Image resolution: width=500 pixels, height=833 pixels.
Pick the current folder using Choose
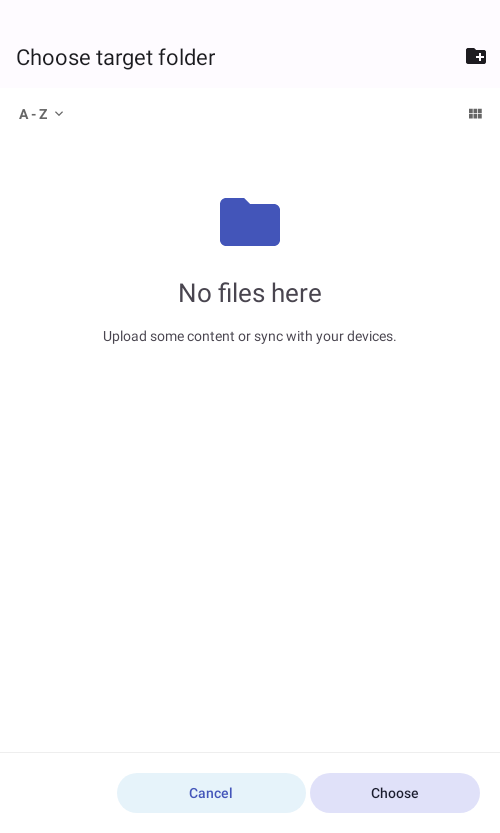[x=395, y=793]
